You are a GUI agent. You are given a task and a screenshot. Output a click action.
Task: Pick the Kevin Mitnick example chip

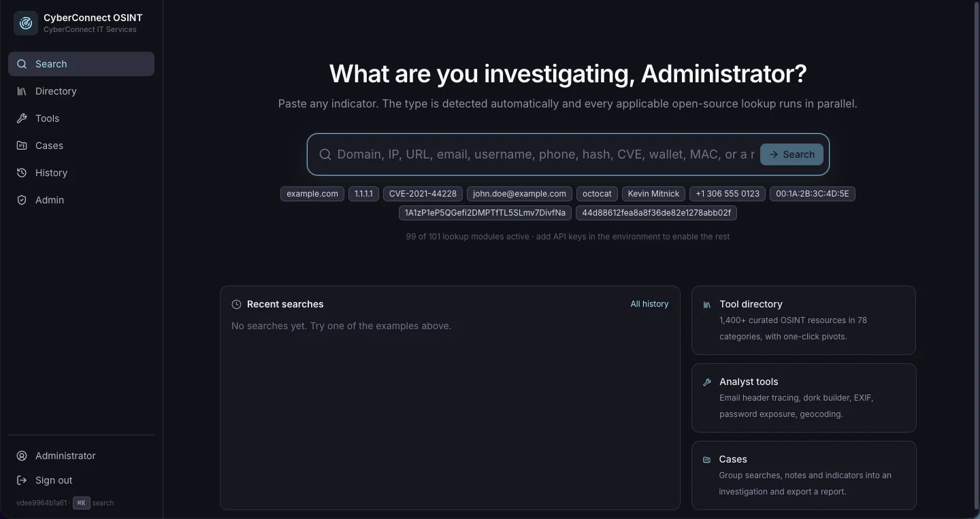click(x=653, y=194)
